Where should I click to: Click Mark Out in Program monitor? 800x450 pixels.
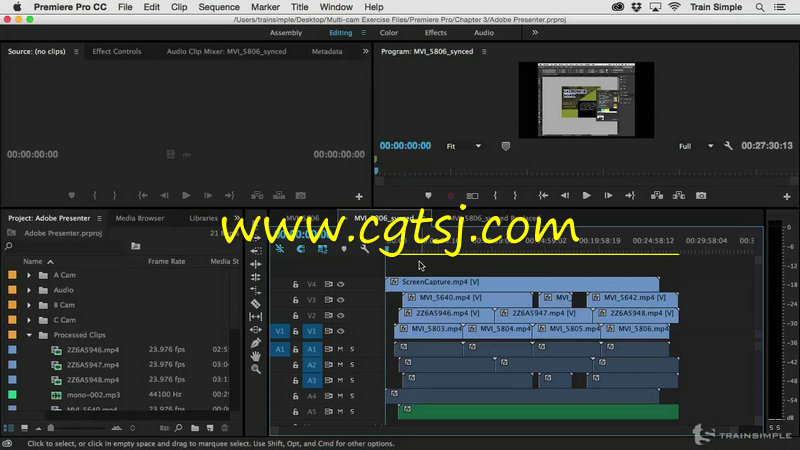tap(515, 195)
